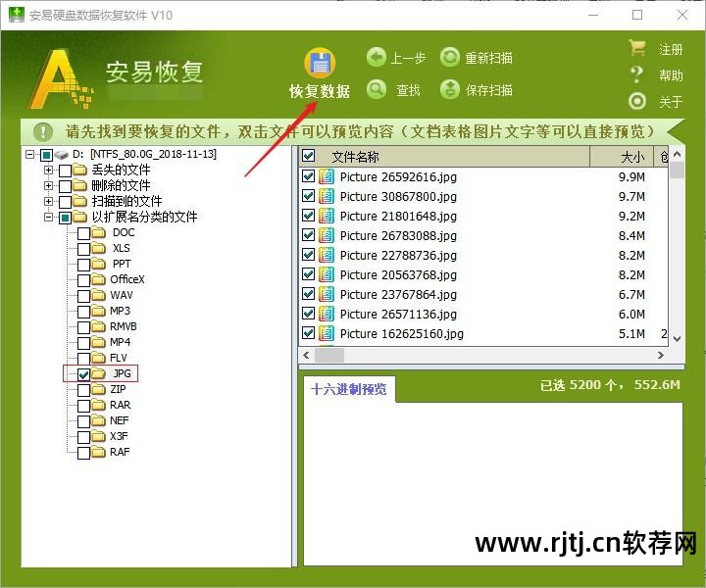The height and width of the screenshot is (588, 706).
Task: Uncheck Picture 26592616.jpg checkbox
Action: tap(309, 175)
